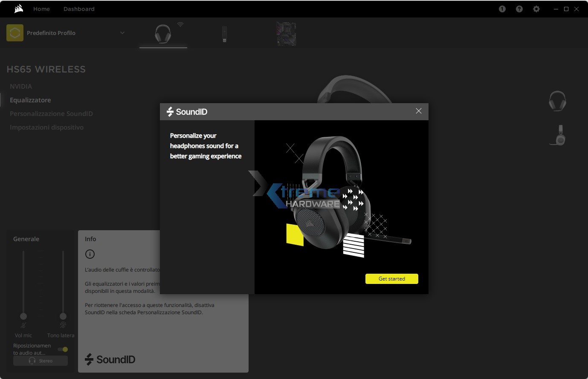Click the Corsair sails logo icon
This screenshot has height=379, width=588.
click(x=18, y=9)
